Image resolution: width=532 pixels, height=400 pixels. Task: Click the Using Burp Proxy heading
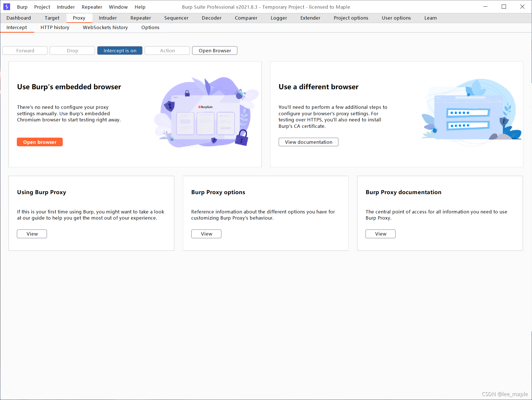[41, 192]
